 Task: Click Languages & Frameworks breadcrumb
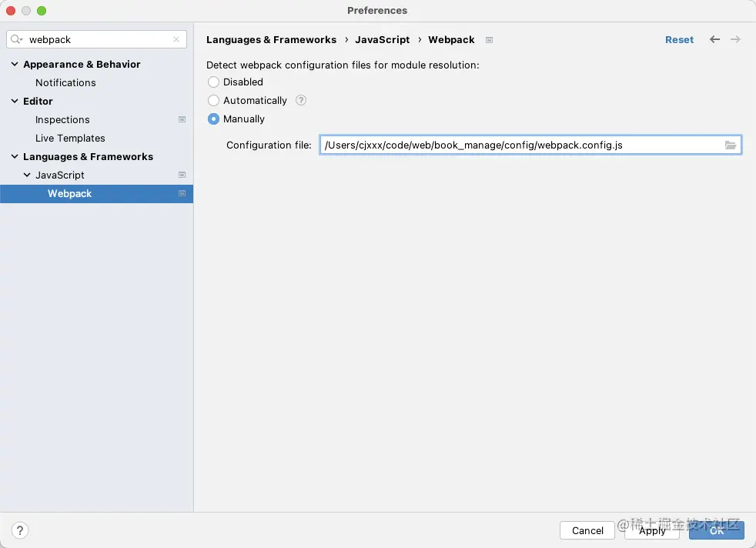click(x=272, y=39)
